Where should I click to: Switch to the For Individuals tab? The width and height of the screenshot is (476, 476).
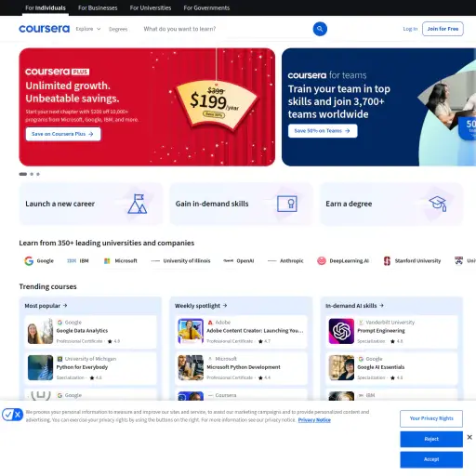point(46,7)
